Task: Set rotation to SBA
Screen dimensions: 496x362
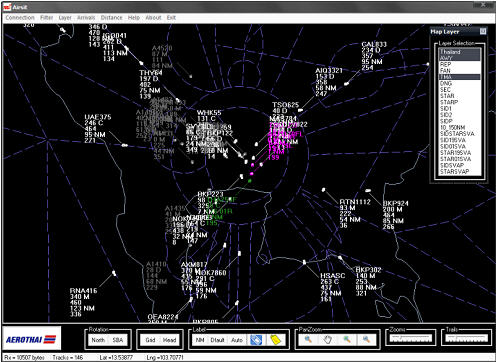Action: (118, 340)
